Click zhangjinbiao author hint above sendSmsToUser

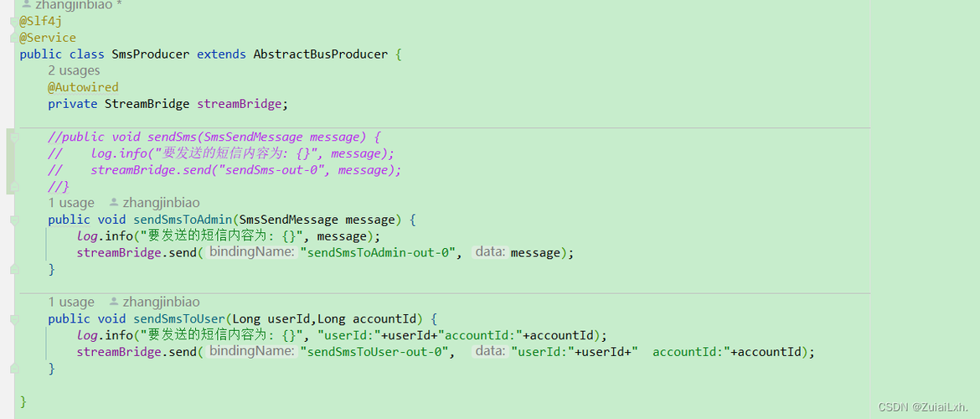coord(162,302)
